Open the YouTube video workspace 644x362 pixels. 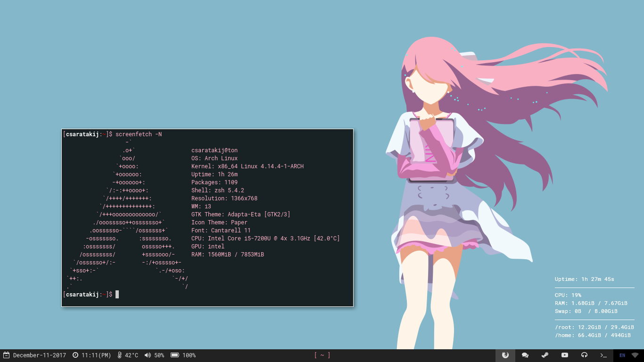click(x=564, y=355)
